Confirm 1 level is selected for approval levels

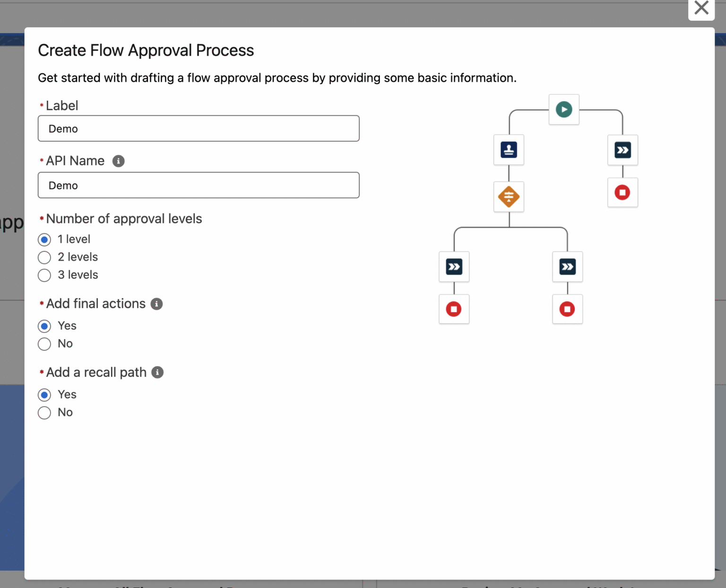[x=44, y=239]
